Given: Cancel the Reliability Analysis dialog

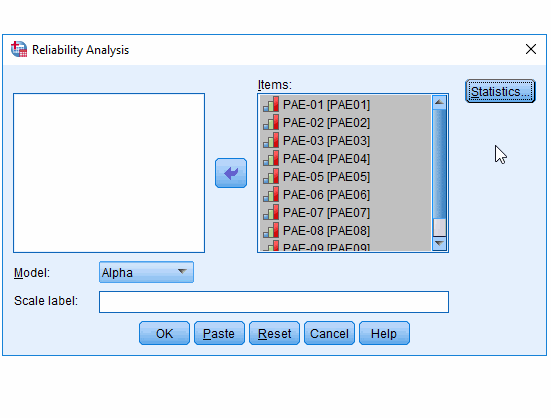Looking at the screenshot, I should [329, 333].
